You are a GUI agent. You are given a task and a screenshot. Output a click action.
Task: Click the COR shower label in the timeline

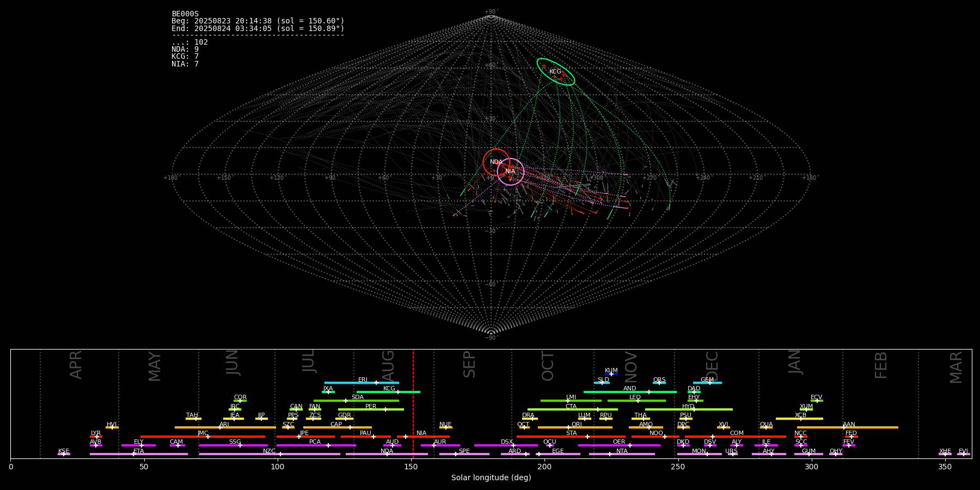pyautogui.click(x=240, y=397)
